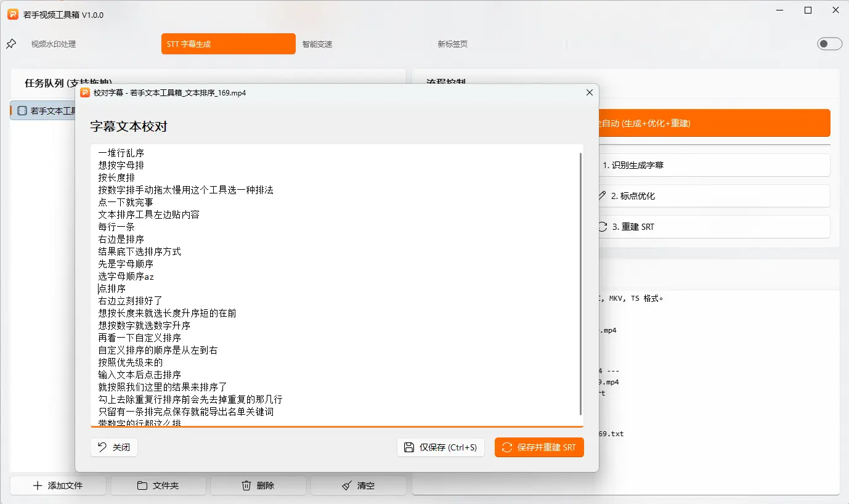Click the scrollbar of the subtitle text area
This screenshot has height=504, width=849.
[579, 283]
